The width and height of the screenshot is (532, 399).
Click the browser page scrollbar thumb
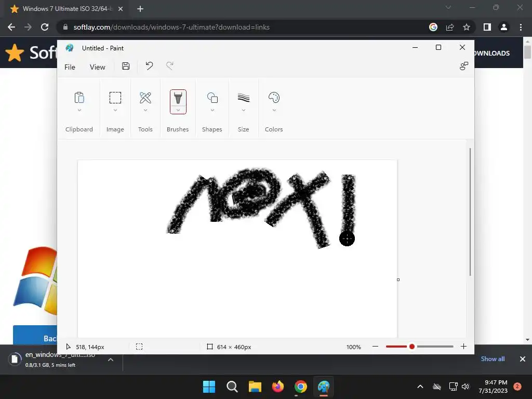527,52
